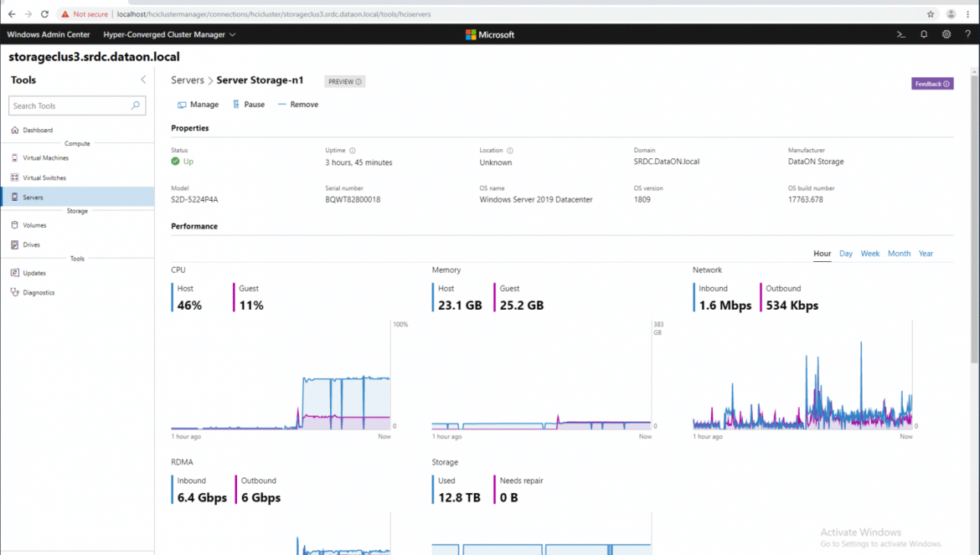Pause the server

[x=249, y=105]
